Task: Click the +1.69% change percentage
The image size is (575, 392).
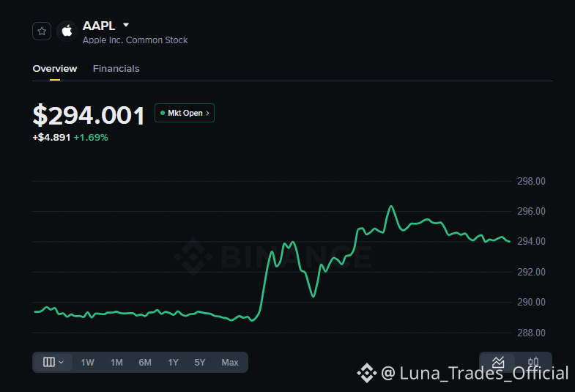Action: (x=91, y=138)
